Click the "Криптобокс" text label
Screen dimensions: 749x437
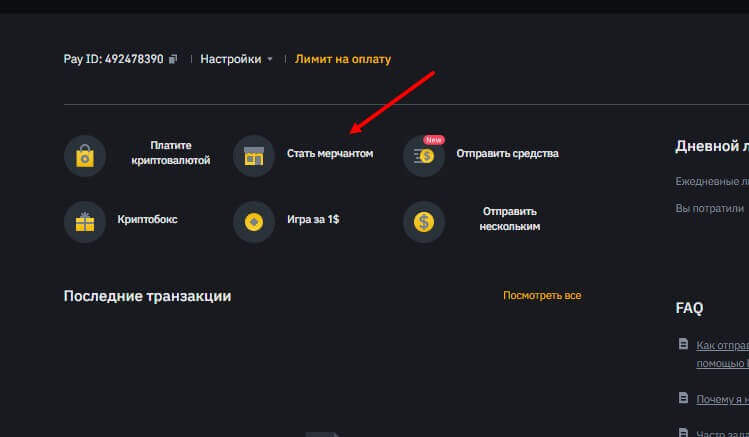[x=147, y=219]
